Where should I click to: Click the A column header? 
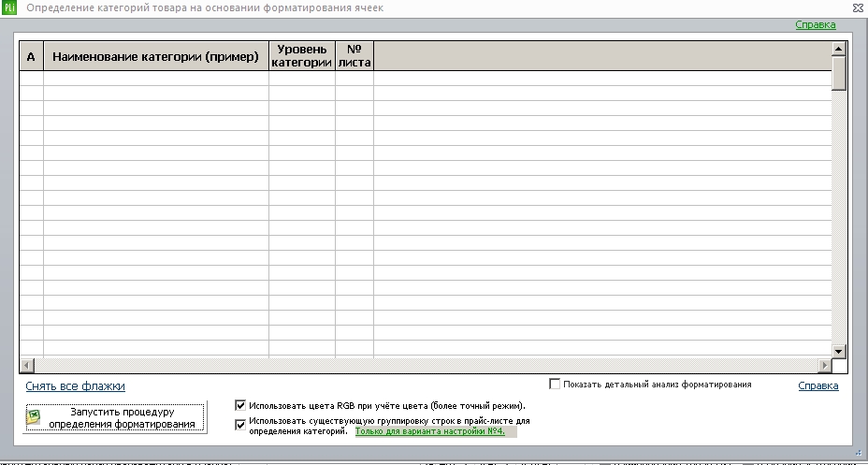pos(31,56)
